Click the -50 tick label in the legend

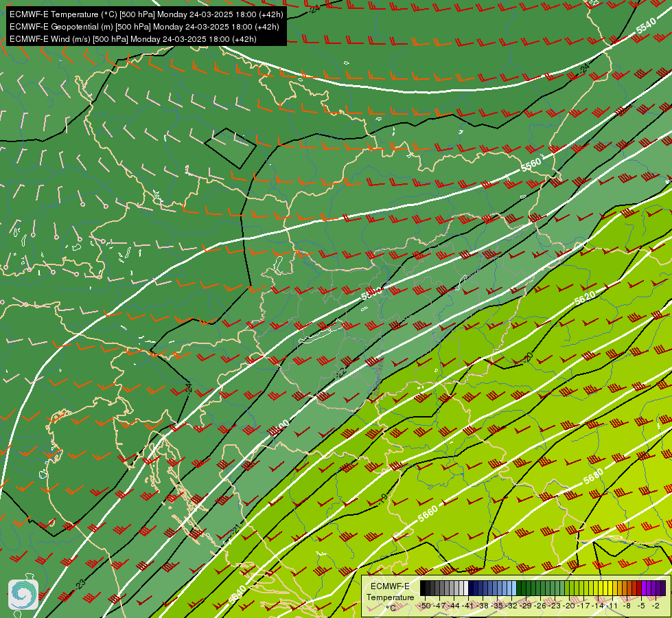[x=425, y=606]
